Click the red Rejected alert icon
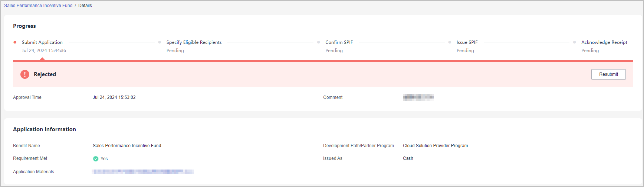 pyautogui.click(x=25, y=74)
